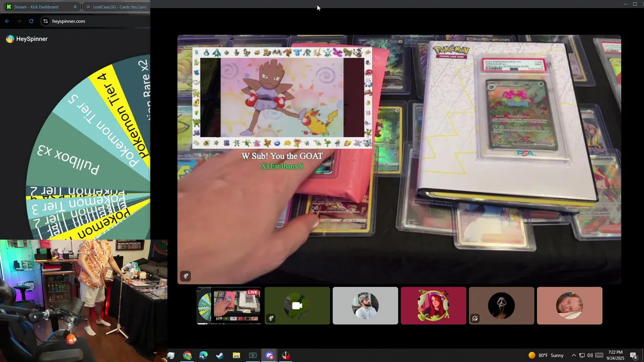
Task: Select the ghost mask participant tile
Action: tap(502, 306)
